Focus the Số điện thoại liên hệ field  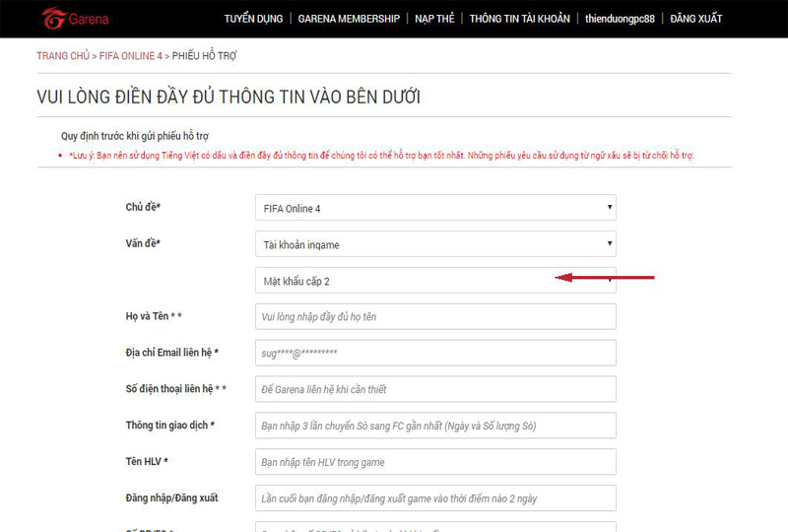(435, 389)
